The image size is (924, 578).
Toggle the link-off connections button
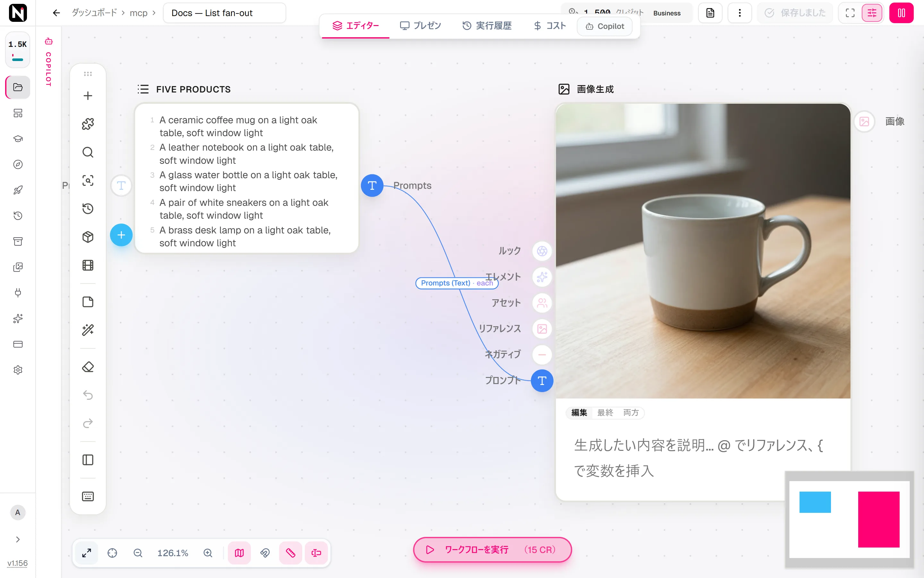pyautogui.click(x=265, y=553)
